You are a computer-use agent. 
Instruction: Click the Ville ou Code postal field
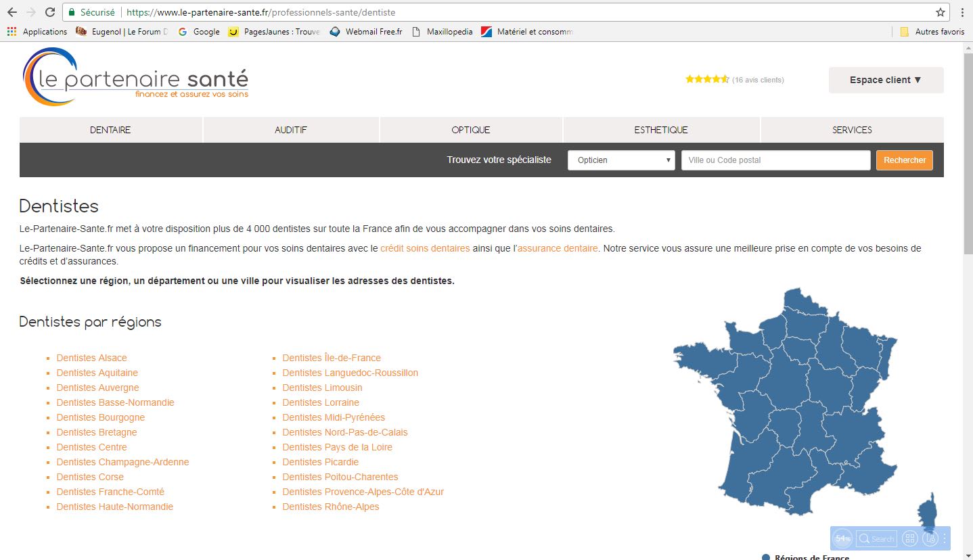point(775,160)
